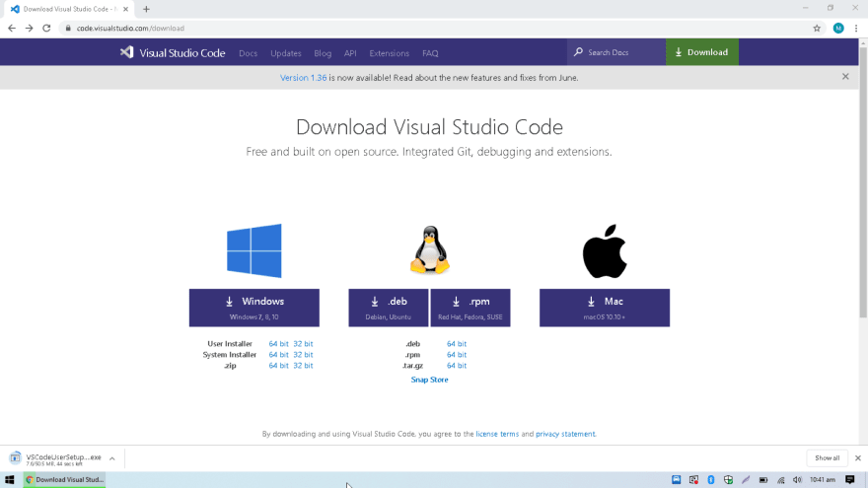
Task: Open the Docs menu item
Action: pos(248,53)
